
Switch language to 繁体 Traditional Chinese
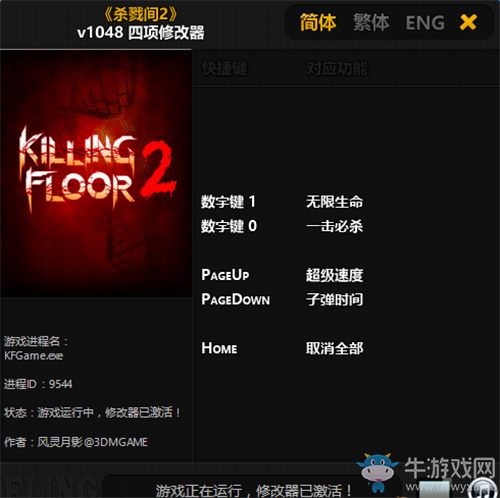tap(371, 23)
